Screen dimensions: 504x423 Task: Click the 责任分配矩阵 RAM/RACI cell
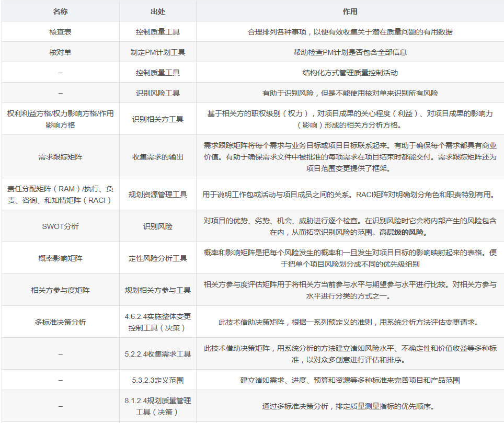[61, 194]
